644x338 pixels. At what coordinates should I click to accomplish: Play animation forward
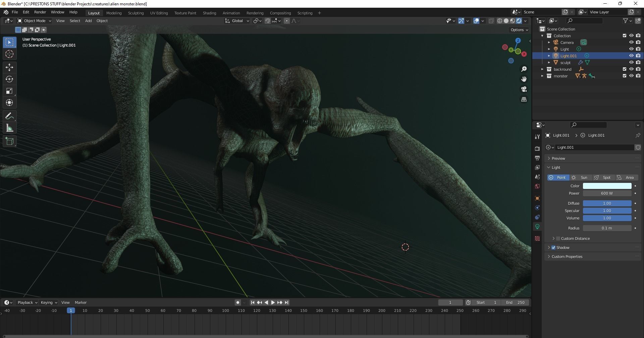click(x=273, y=302)
